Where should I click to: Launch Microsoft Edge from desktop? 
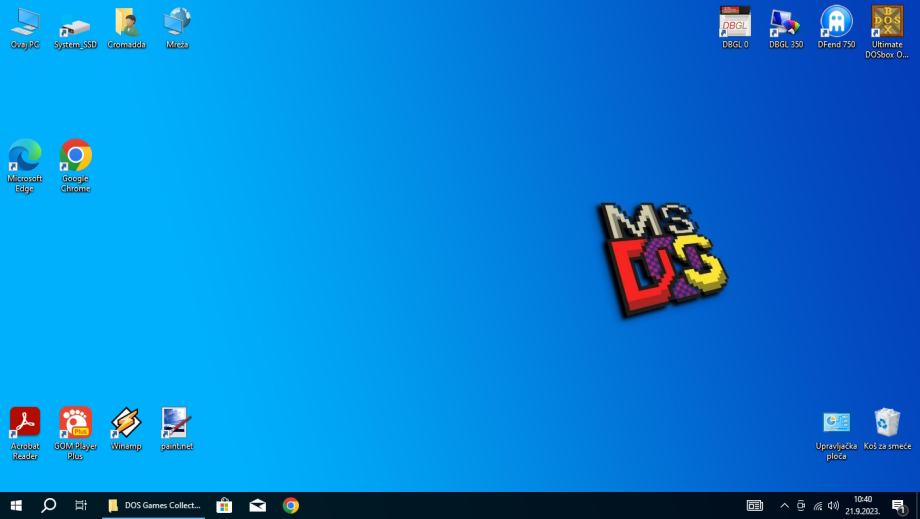(x=25, y=166)
